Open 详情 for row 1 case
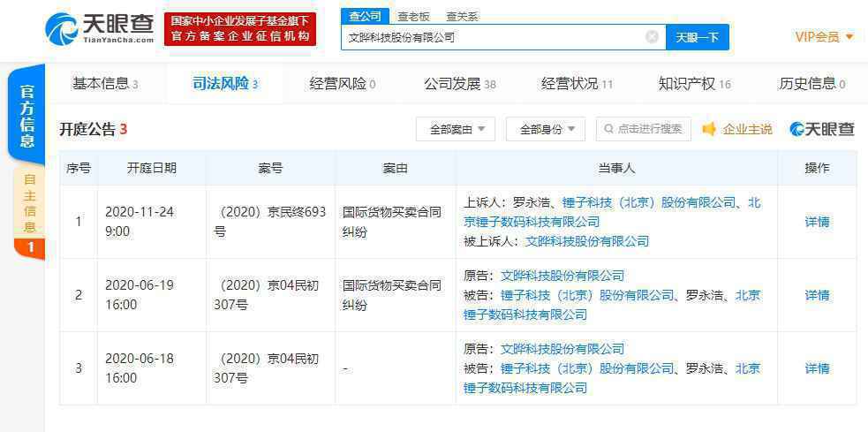 click(x=817, y=222)
